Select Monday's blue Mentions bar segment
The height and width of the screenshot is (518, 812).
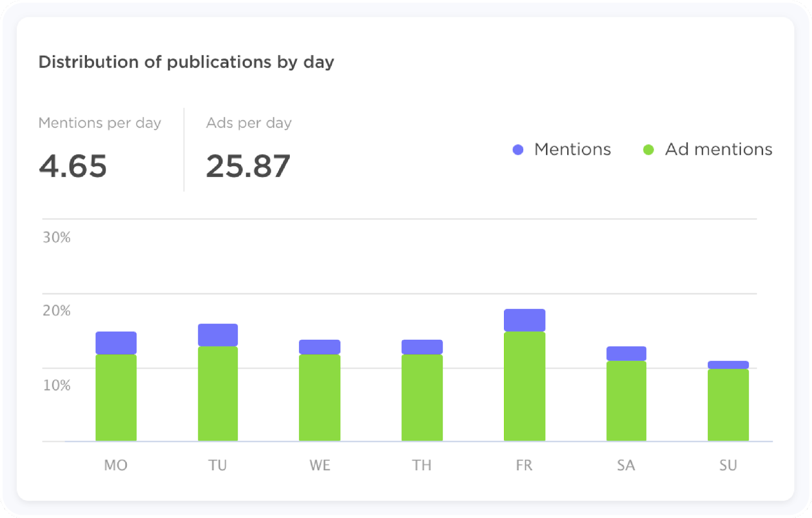116,343
